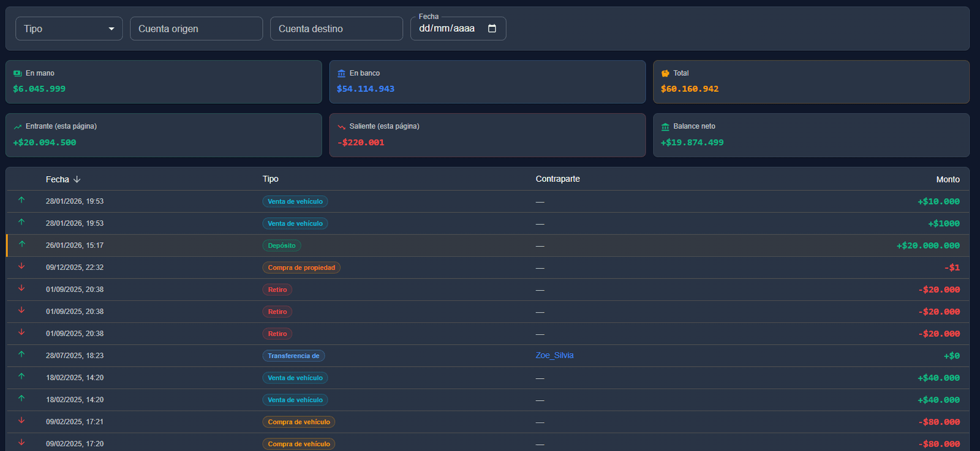Viewport: 980px width, 451px height.
Task: Click Venta de vehículo badge for +$1000
Action: (x=295, y=223)
